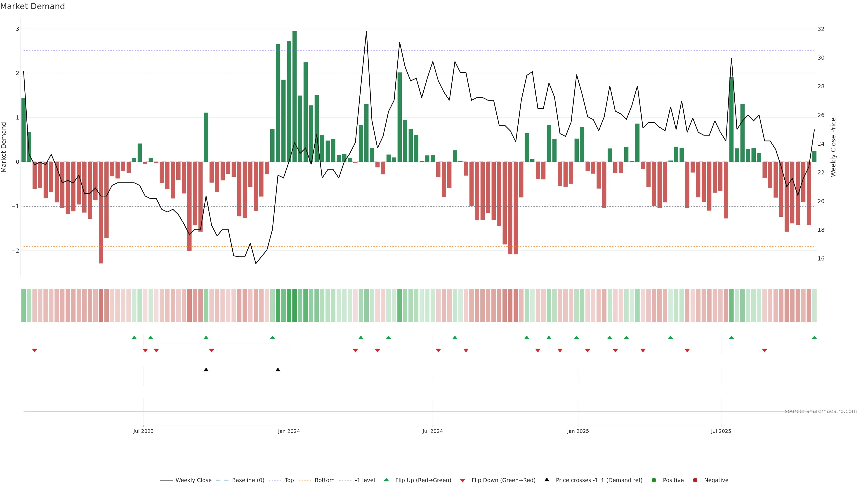
Task: Click the second black price-cross marker near Jan 2024
Action: tap(278, 370)
